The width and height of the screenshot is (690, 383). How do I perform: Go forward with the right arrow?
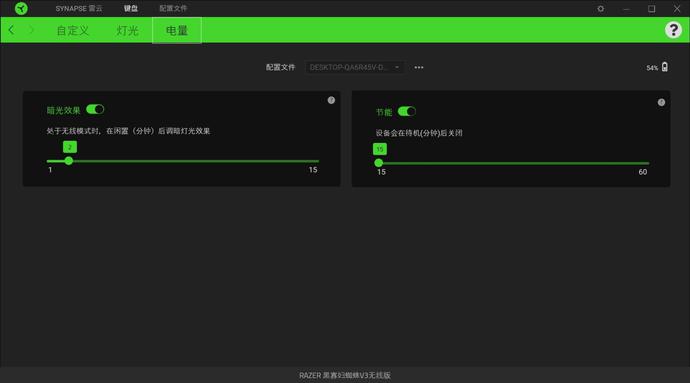click(x=31, y=30)
